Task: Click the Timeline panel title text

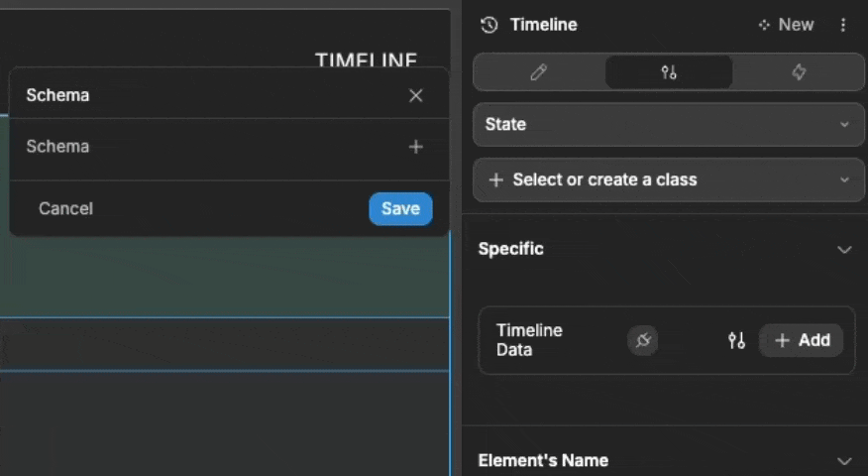Action: (544, 25)
